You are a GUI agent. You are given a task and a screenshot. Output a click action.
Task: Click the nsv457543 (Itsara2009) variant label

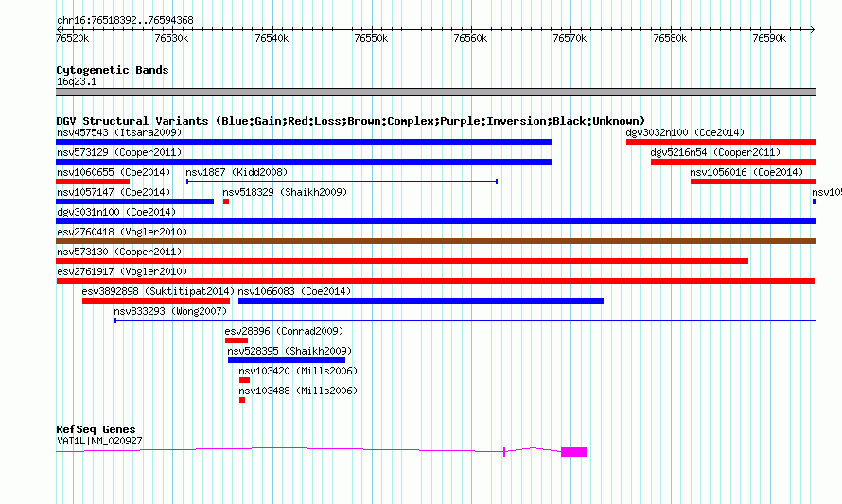(119, 132)
